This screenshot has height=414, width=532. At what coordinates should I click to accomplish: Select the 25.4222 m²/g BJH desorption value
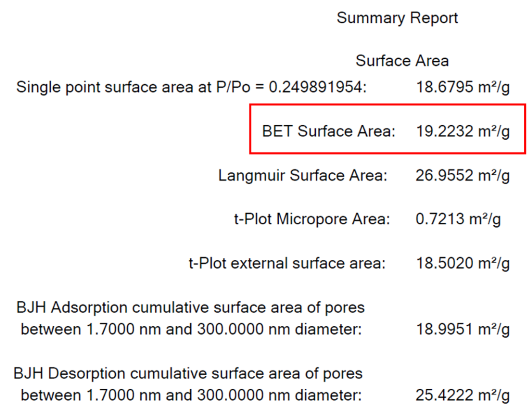[463, 395]
